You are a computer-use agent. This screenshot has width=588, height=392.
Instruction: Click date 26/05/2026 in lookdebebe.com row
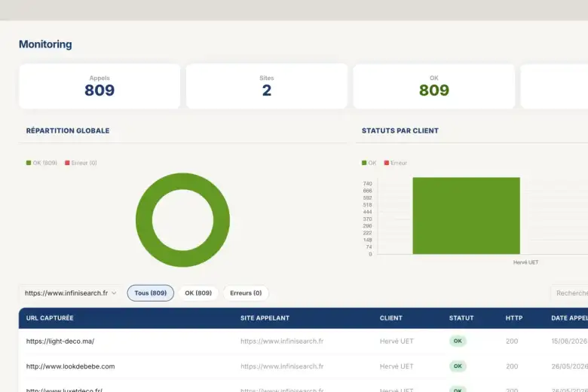pyautogui.click(x=569, y=366)
